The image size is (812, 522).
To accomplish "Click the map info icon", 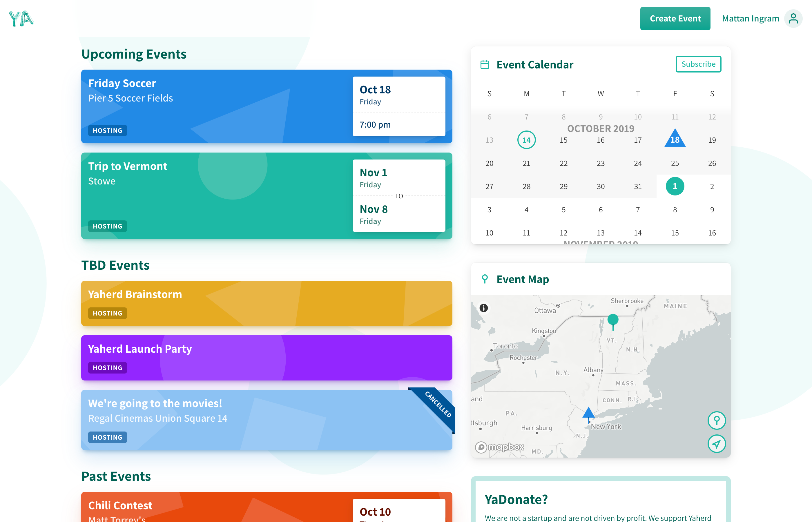I will click(484, 308).
